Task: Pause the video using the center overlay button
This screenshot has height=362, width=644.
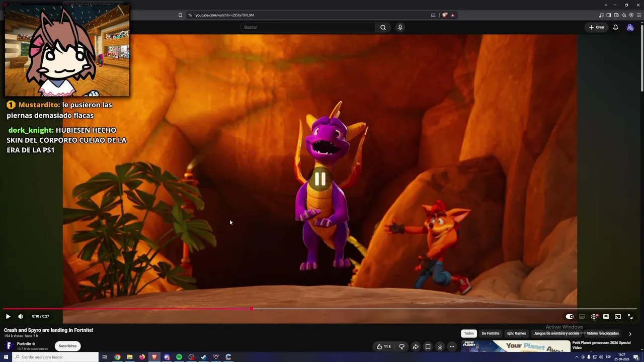Action: tap(320, 179)
